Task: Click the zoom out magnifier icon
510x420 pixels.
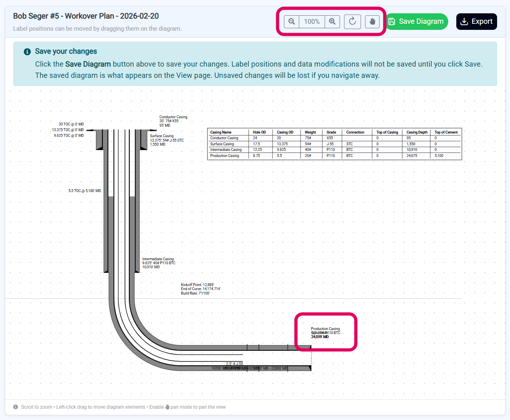Action: 292,21
